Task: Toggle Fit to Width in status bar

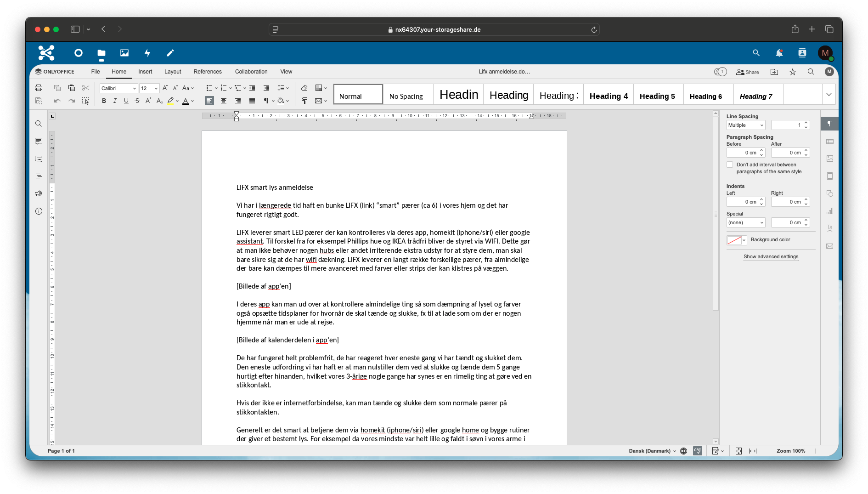Action: (753, 451)
